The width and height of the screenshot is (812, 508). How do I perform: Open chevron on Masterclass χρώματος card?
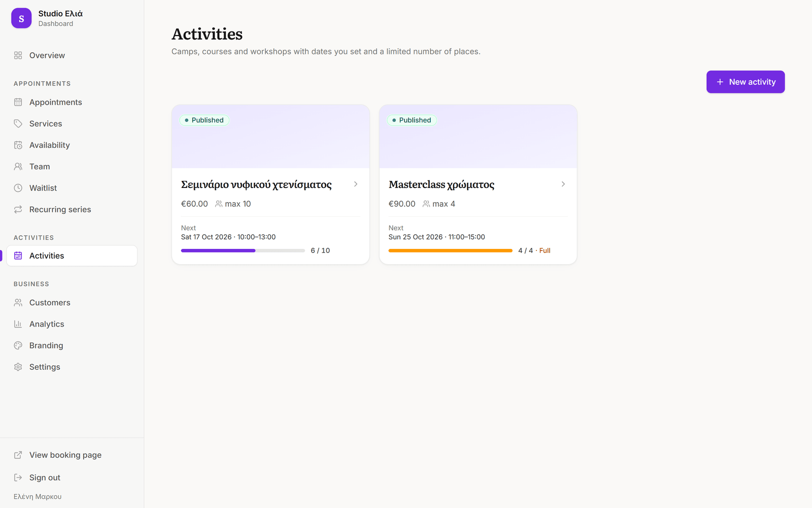click(x=563, y=184)
